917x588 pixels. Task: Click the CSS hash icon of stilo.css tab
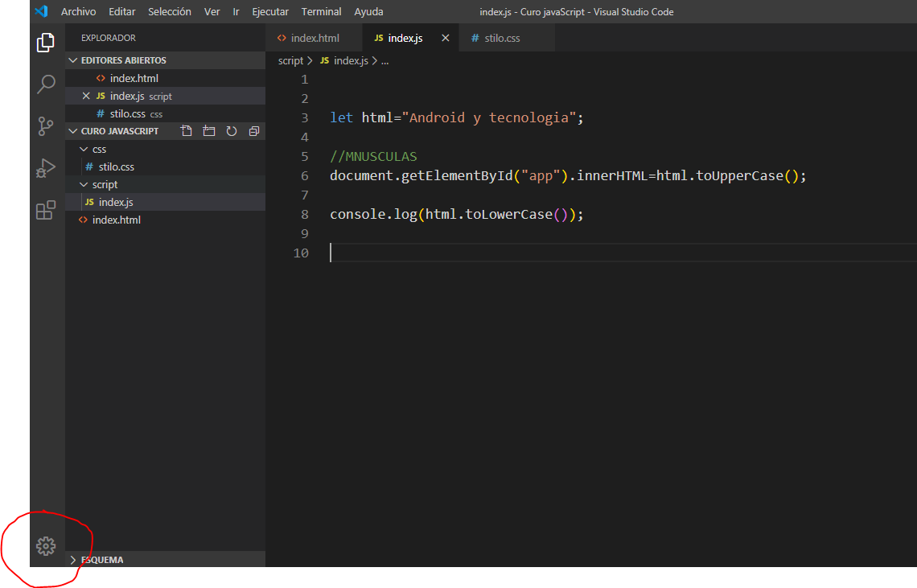click(x=475, y=38)
